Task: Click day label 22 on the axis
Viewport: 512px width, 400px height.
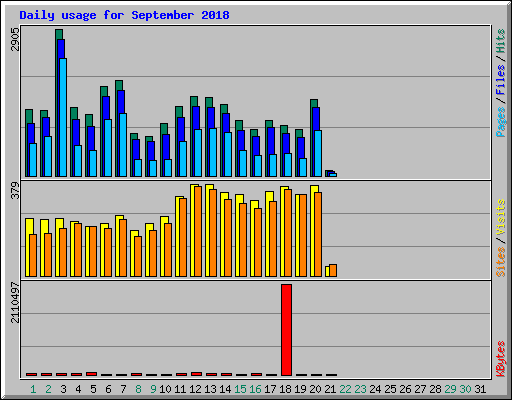Action: pyautogui.click(x=345, y=389)
